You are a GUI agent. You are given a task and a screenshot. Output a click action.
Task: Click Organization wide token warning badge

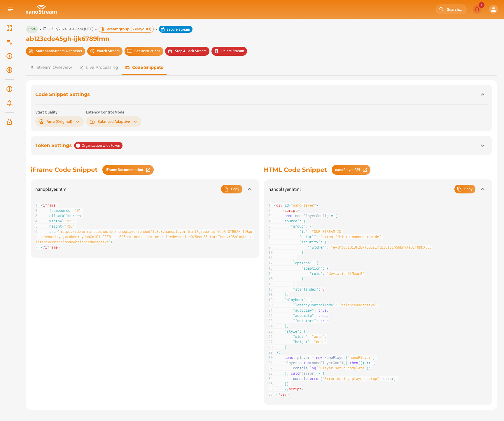coord(98,146)
